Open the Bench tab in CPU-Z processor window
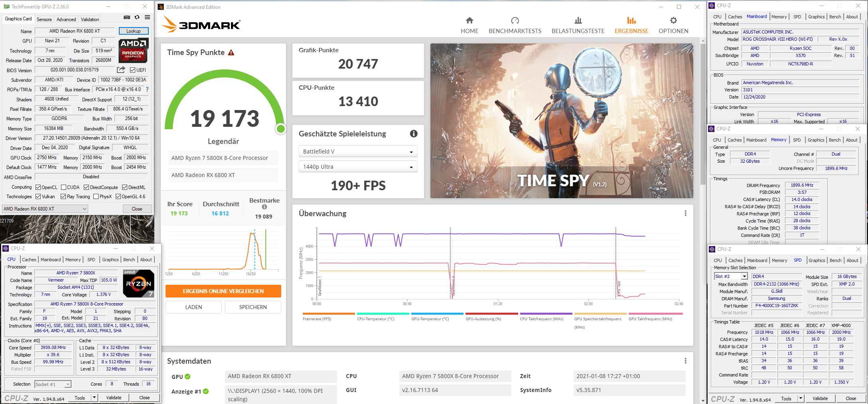This screenshot has width=868, height=404. pos(129,260)
